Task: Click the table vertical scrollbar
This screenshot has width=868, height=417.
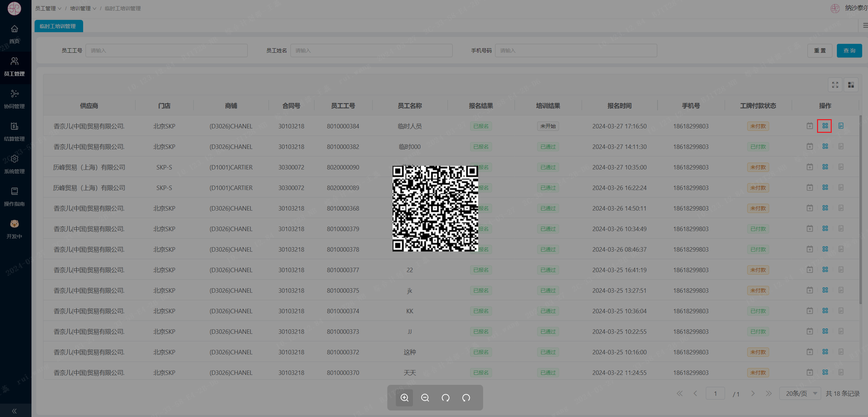Action: tap(860, 210)
